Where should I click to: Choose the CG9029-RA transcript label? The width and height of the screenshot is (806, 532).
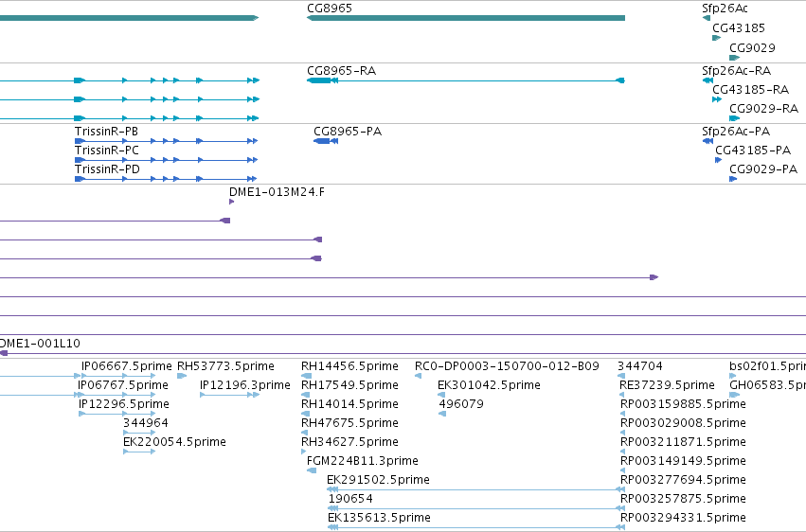coord(763,109)
